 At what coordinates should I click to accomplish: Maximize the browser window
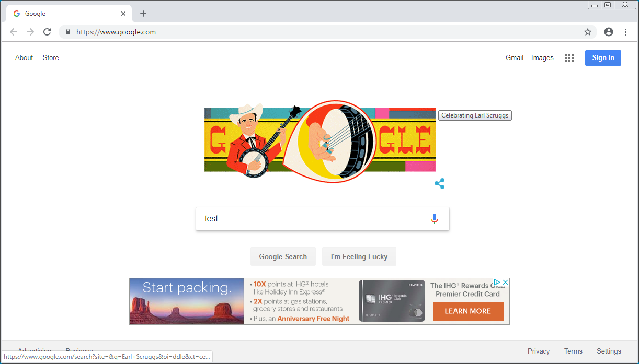pyautogui.click(x=607, y=5)
